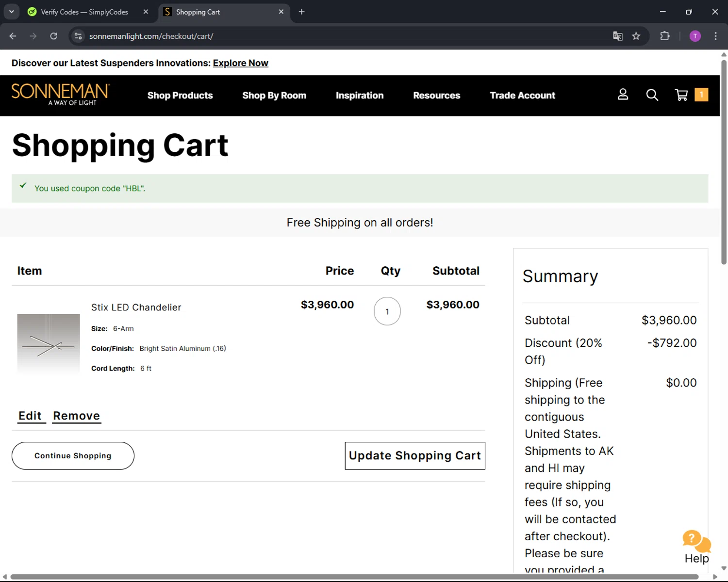Click Continue Shopping button
The width and height of the screenshot is (728, 582).
(x=73, y=456)
